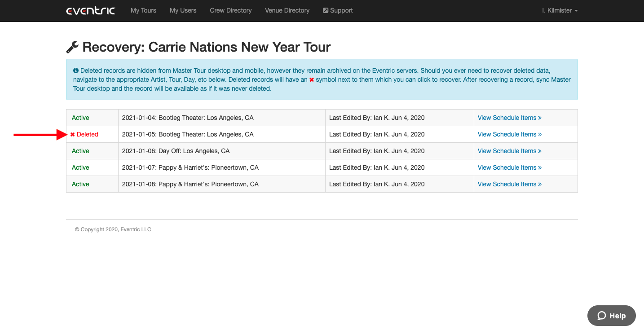This screenshot has width=644, height=330.
Task: Open the Help chat button
Action: pos(611,316)
